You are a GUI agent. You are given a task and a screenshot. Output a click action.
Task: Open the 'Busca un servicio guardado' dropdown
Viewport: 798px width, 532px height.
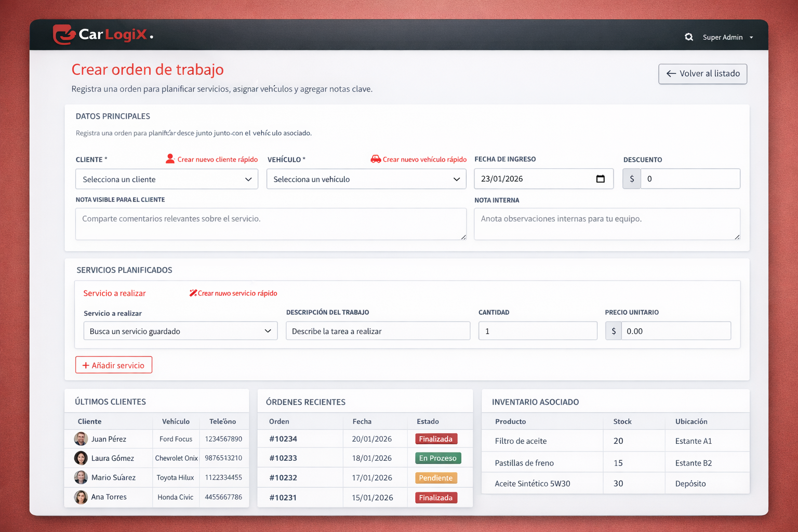click(x=180, y=331)
